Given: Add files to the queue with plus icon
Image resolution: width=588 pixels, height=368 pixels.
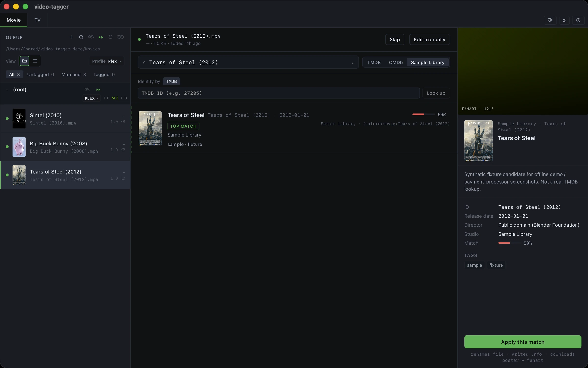Looking at the screenshot, I should (71, 37).
